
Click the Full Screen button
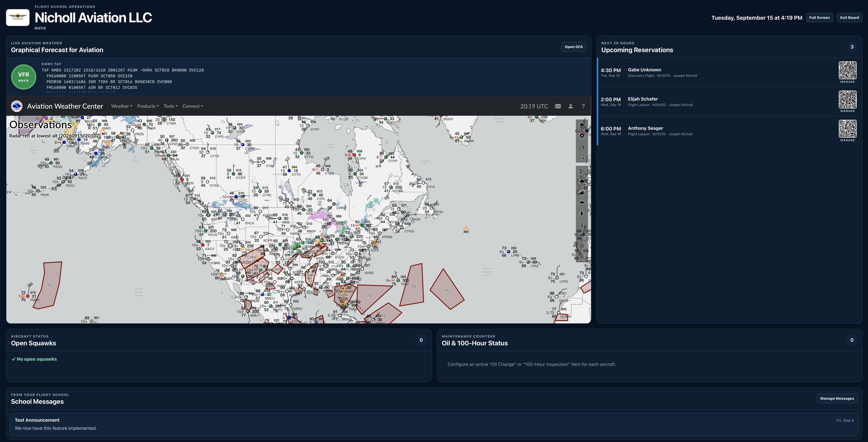click(819, 18)
